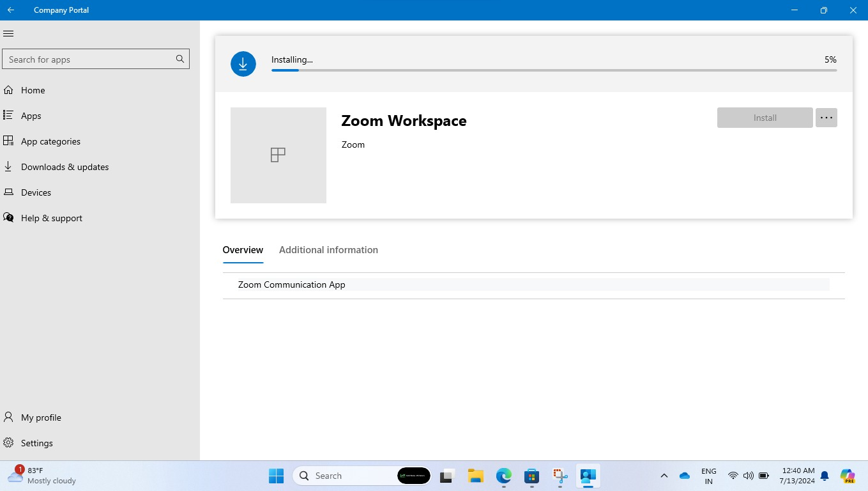868x491 pixels.
Task: Go back using the back arrow
Action: pos(11,10)
